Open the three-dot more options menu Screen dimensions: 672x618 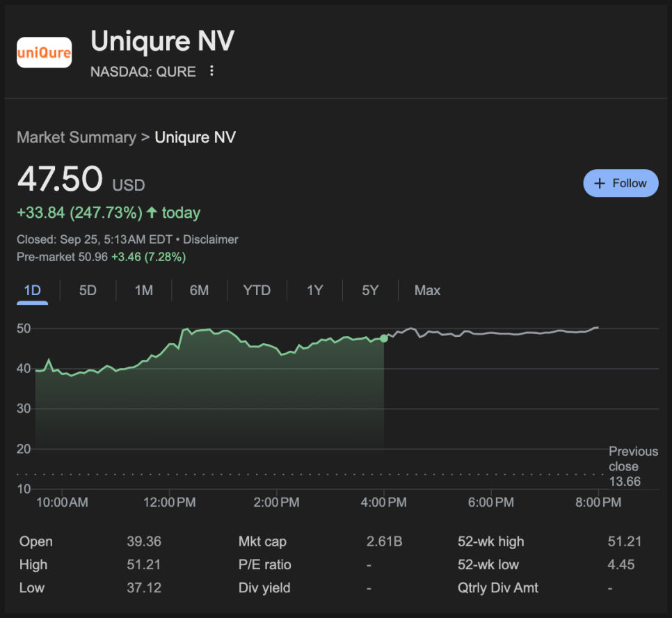(211, 71)
